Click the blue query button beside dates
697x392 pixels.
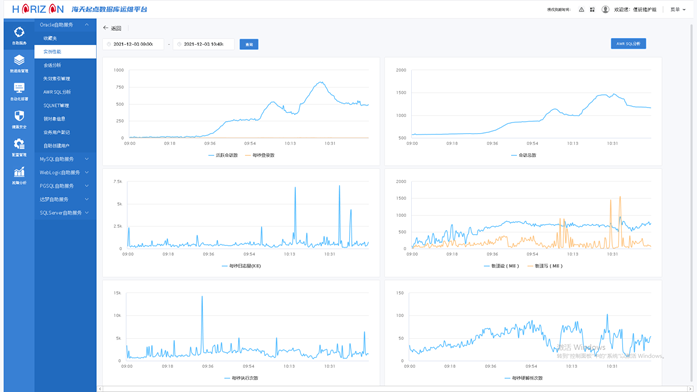(249, 44)
